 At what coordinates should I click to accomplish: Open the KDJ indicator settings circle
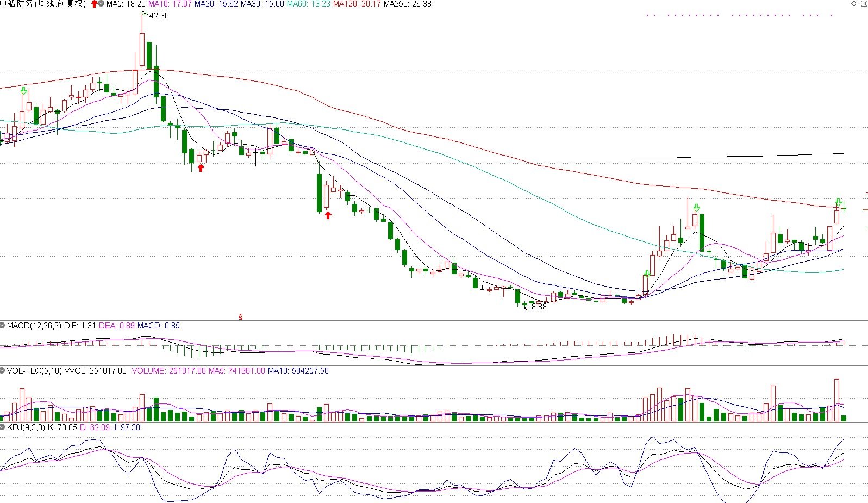(3, 427)
